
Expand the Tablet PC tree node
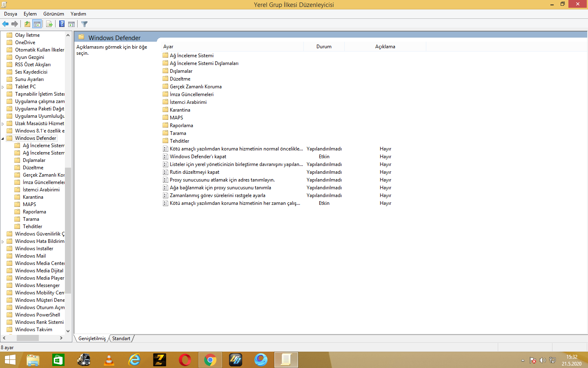(2, 87)
